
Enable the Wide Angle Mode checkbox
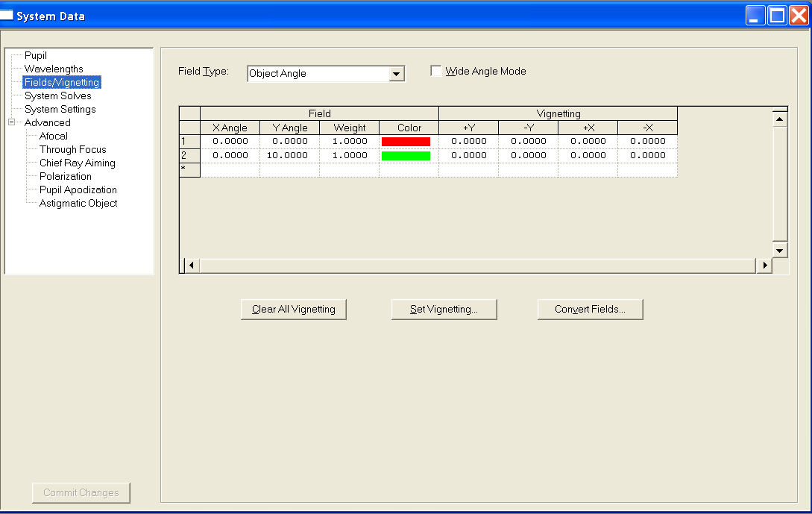436,71
